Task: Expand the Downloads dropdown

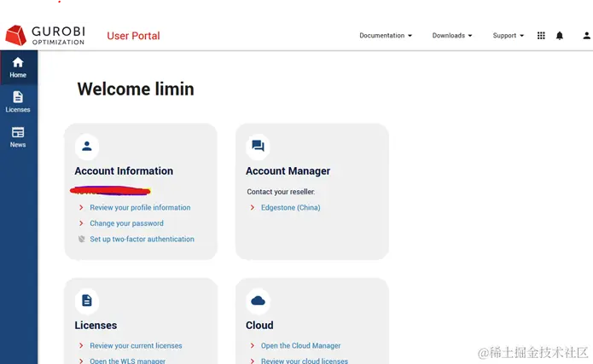Action: (x=452, y=36)
